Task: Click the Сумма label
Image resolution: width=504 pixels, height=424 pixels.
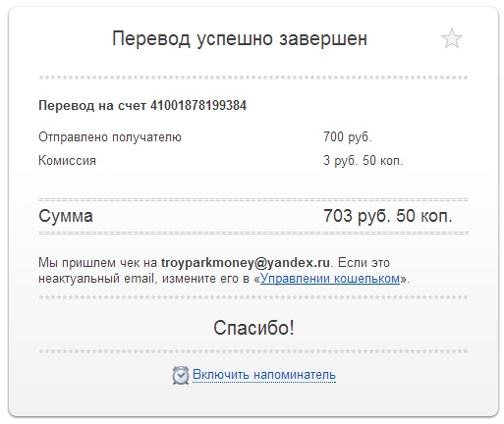Action: tap(66, 216)
